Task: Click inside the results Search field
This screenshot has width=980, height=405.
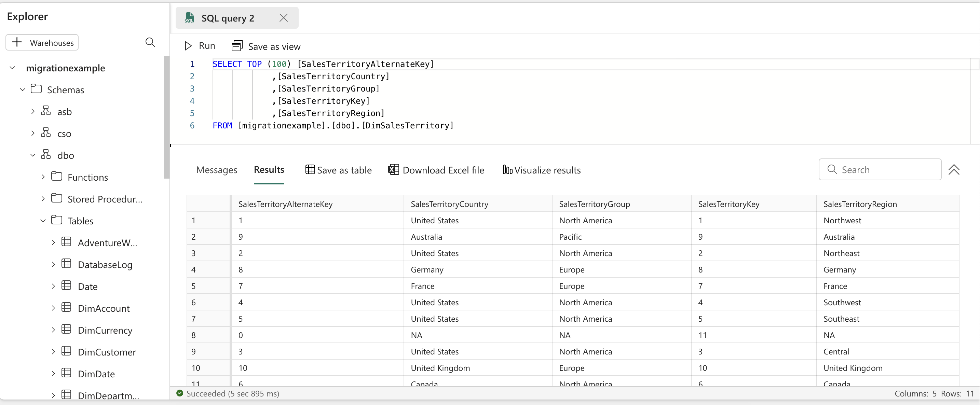Action: click(x=880, y=170)
